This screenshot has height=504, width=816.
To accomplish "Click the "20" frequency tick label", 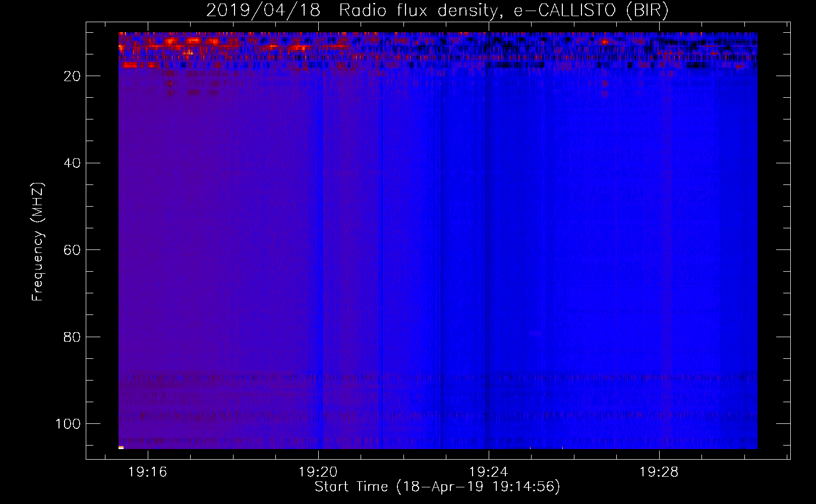I will (73, 76).
